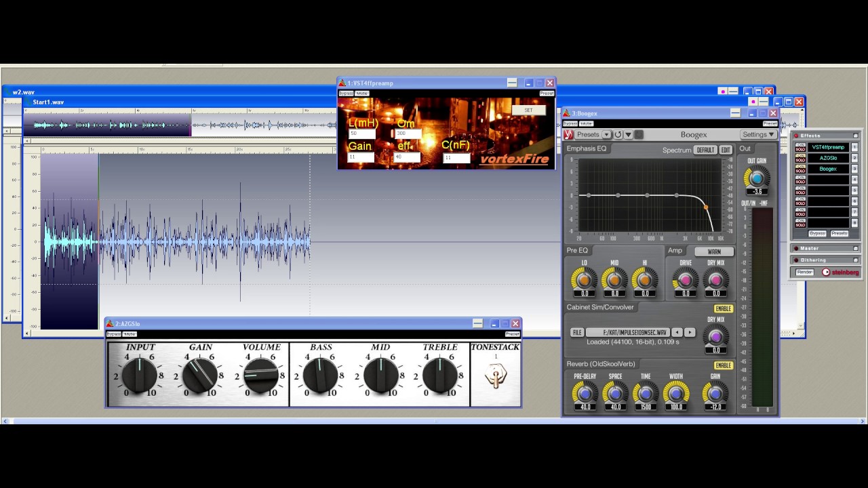Screen dimensions: 868x488
Task: Click the undo/reset arrow icon in Boogex toolbar
Action: [x=618, y=134]
